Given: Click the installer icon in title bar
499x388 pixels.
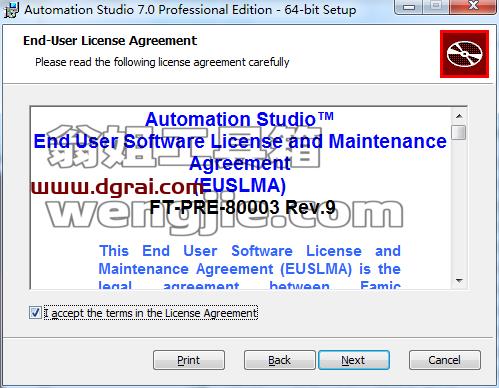Looking at the screenshot, I should click(11, 9).
